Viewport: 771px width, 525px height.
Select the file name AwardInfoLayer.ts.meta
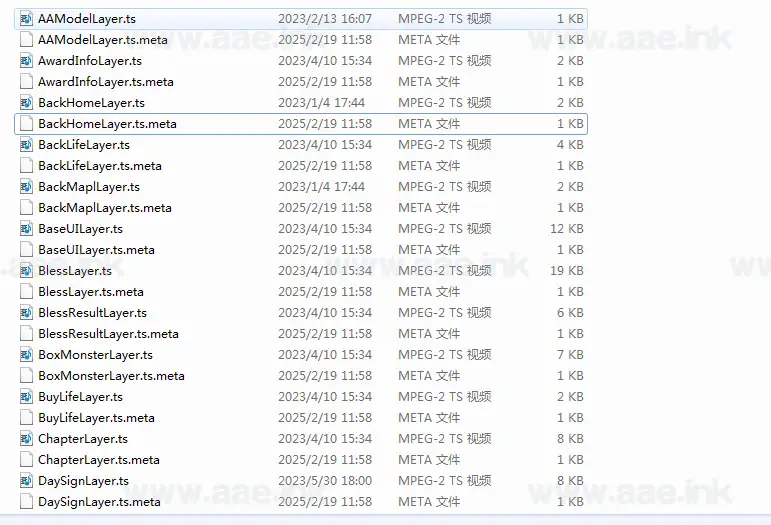tap(106, 82)
